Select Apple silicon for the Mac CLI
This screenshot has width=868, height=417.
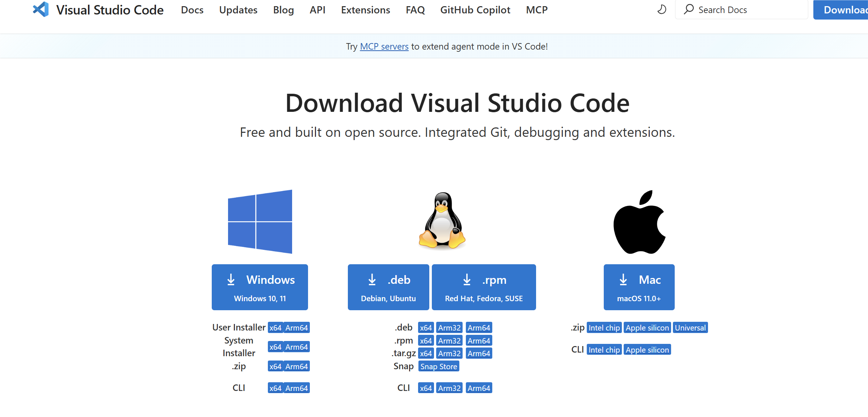click(x=647, y=349)
